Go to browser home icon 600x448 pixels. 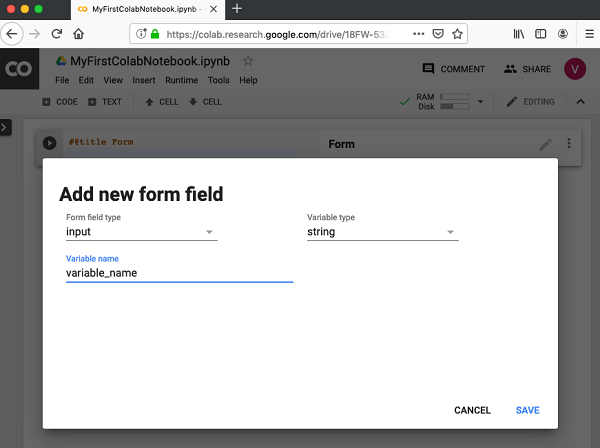coord(78,34)
